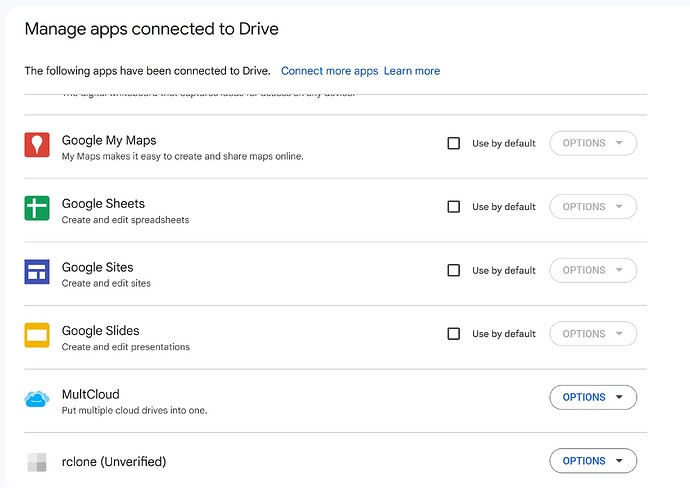Click the Google My Maps app name
690x488 pixels.
pos(109,140)
